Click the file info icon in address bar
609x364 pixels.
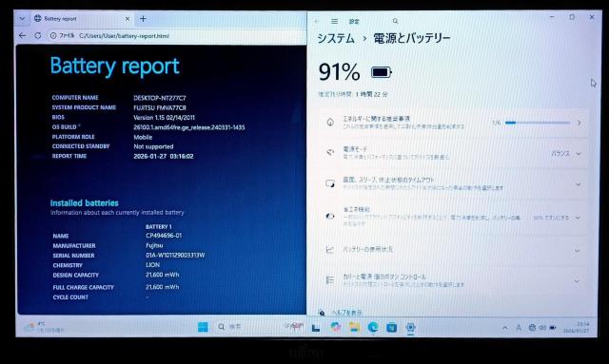(53, 35)
